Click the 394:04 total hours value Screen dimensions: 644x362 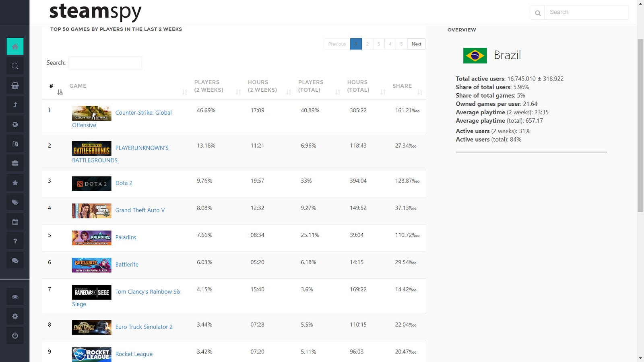click(358, 181)
